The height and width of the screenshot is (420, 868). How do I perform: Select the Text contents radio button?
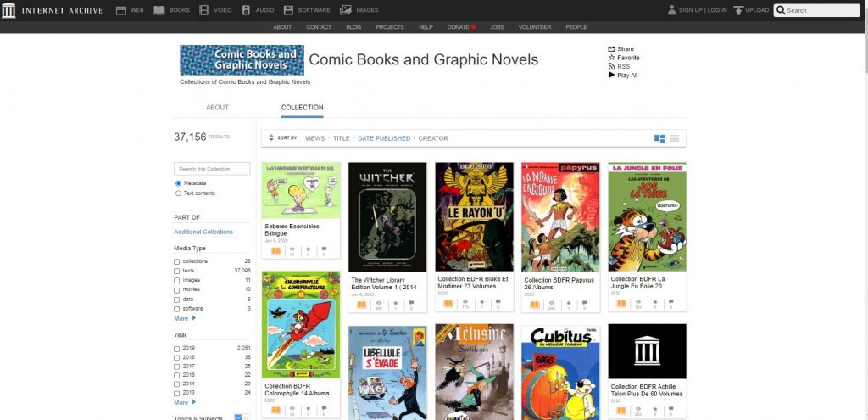click(x=178, y=193)
